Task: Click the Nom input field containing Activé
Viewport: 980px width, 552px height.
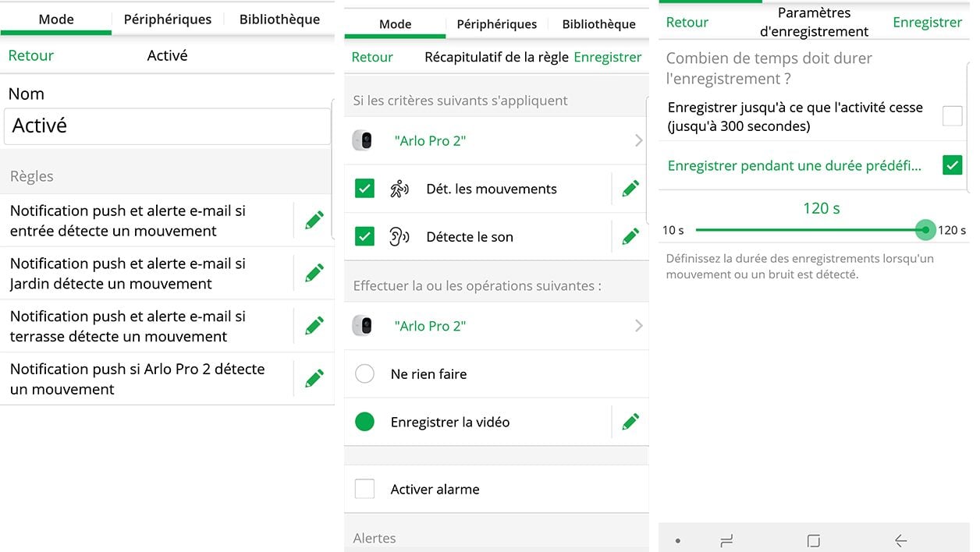Action: tap(167, 126)
